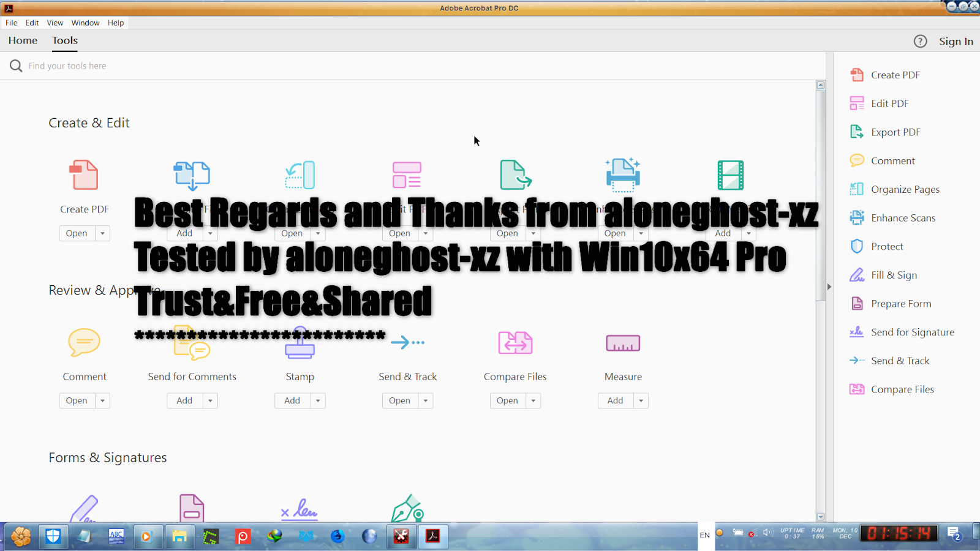Expand the dropdown next to Send & Track Open

pyautogui.click(x=426, y=400)
